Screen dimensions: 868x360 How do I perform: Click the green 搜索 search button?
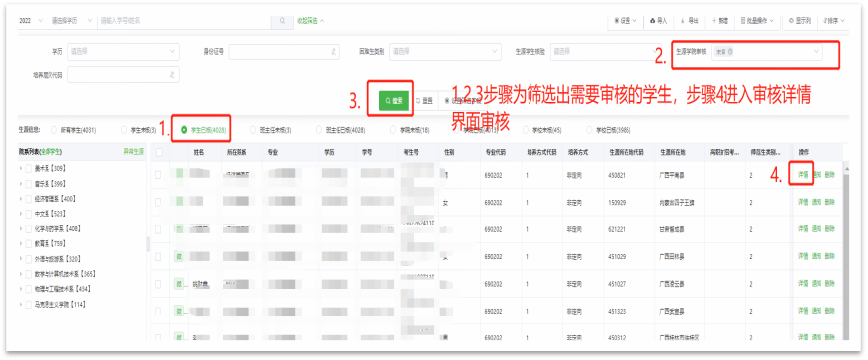(x=394, y=101)
